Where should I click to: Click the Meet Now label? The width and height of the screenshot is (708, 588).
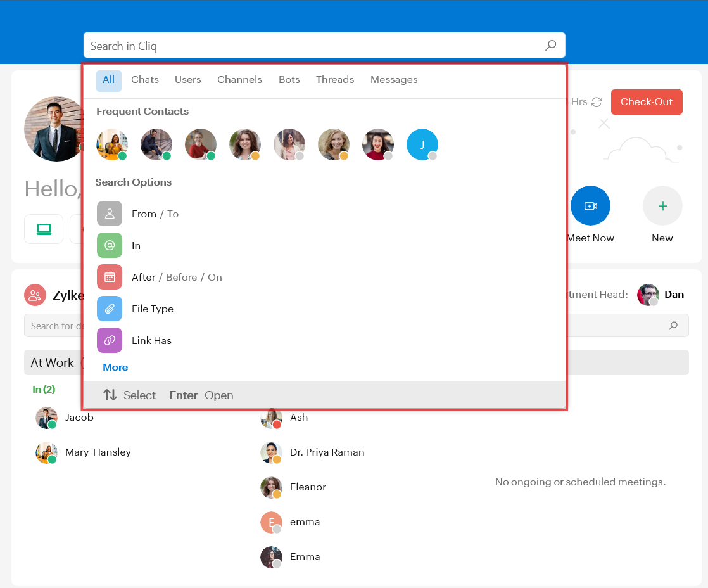591,238
